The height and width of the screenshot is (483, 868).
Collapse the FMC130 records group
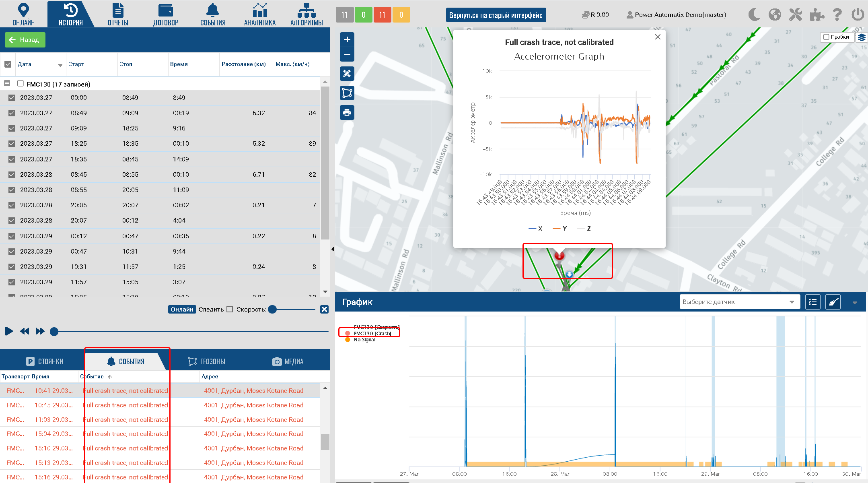point(7,83)
